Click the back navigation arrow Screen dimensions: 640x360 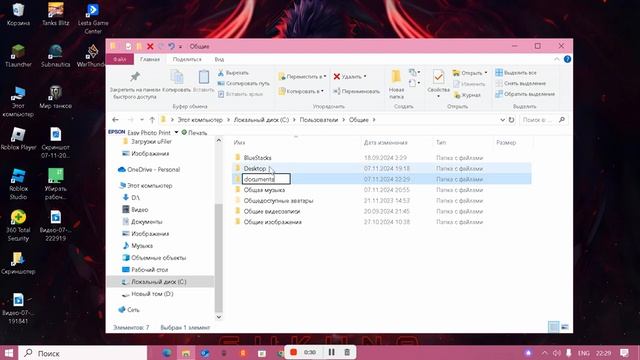point(116,120)
